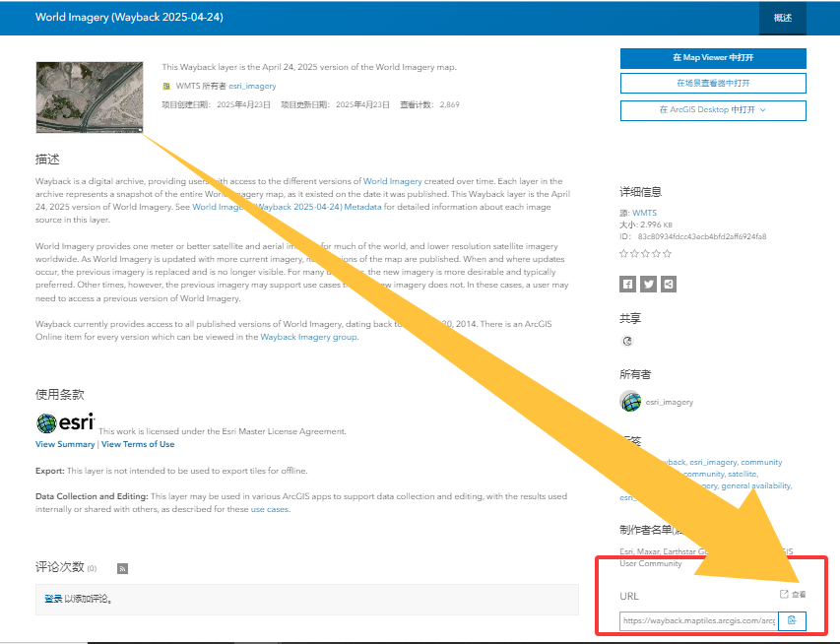
Task: Share item on Facebook
Action: 627,284
